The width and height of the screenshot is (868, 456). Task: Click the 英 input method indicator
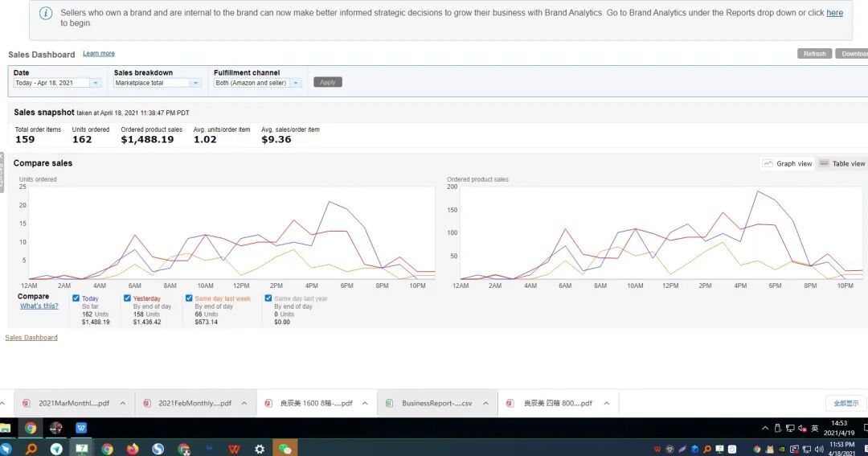point(815,428)
